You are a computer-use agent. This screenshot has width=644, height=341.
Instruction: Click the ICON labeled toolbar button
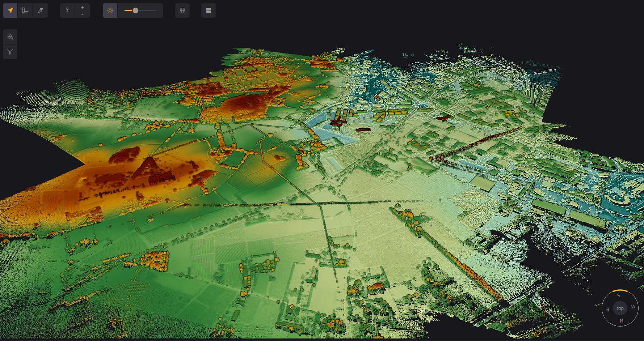pos(209,10)
